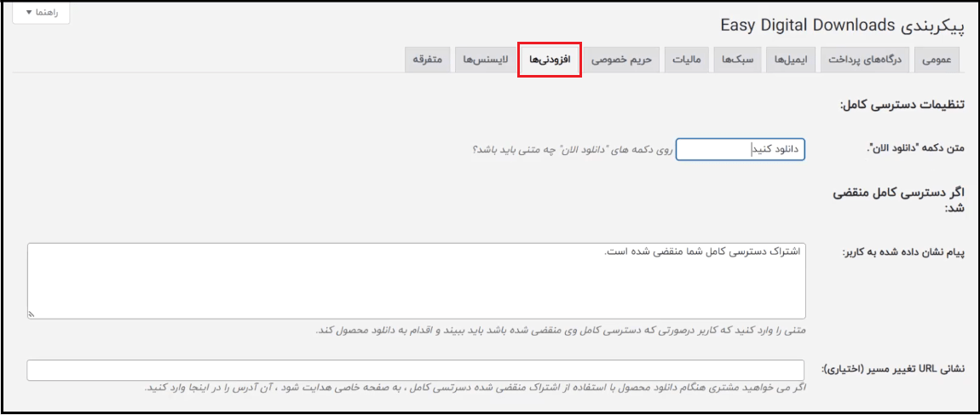Viewport: 980px width, 415px height.
Task: Select the افزودنی‌ها tab
Action: (x=550, y=60)
